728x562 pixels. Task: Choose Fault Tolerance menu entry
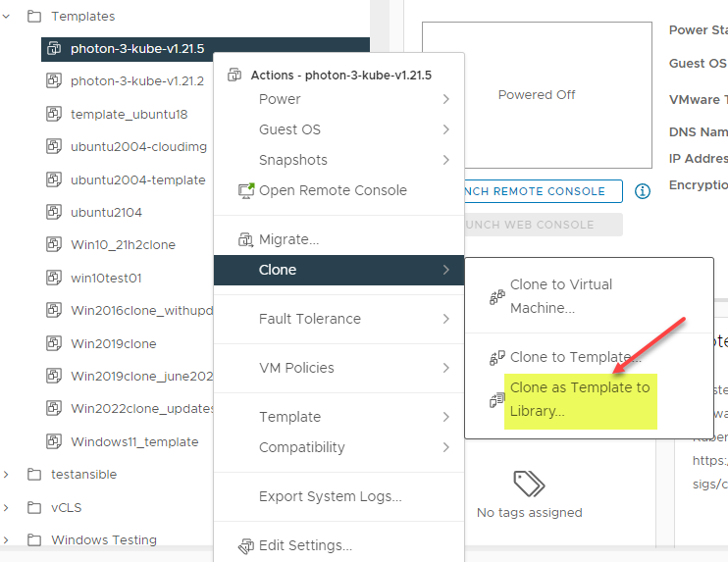(338, 319)
